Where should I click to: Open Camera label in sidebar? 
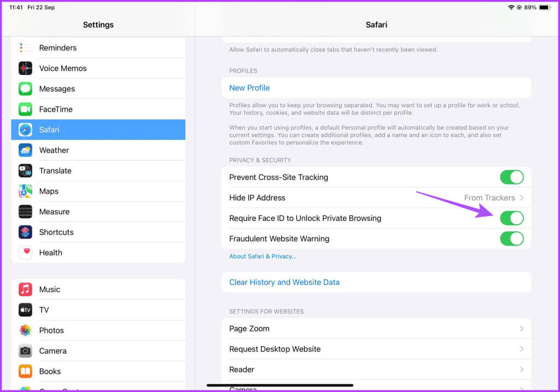[x=53, y=351]
